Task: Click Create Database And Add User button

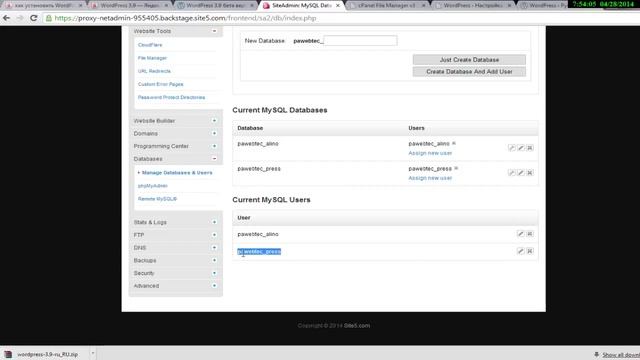Action: point(469,71)
